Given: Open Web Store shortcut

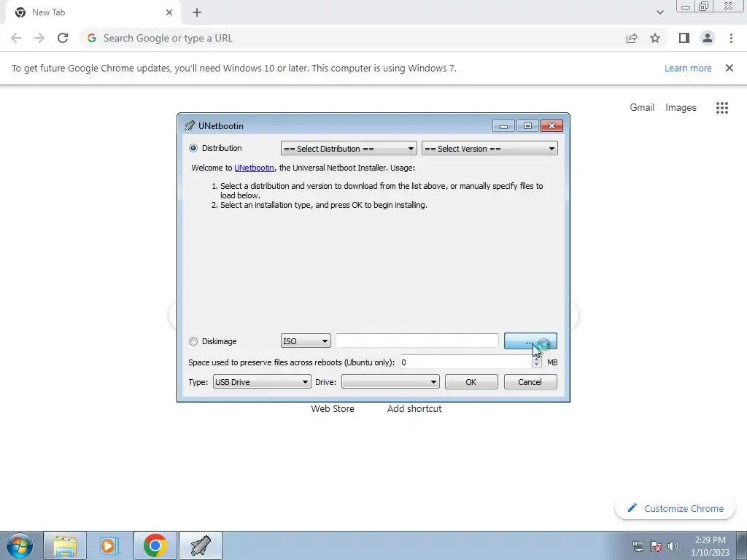Looking at the screenshot, I should coord(333,408).
